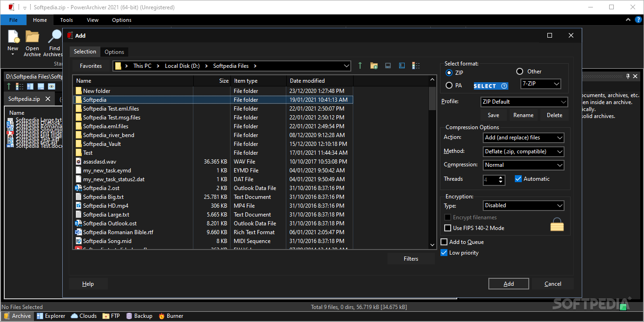Toggle the preview pane icon in dialog toolbar

tap(402, 66)
